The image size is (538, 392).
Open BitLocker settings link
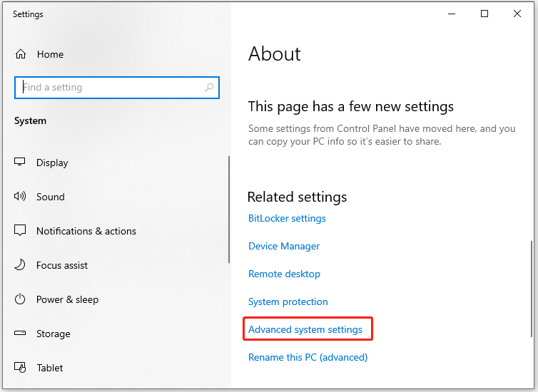coord(287,218)
